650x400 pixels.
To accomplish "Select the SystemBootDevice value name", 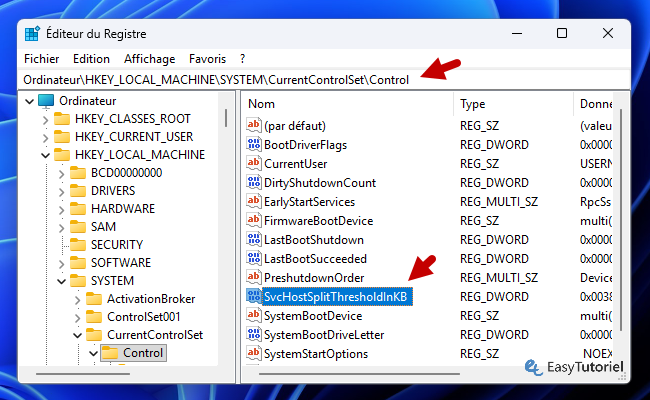I will (313, 316).
